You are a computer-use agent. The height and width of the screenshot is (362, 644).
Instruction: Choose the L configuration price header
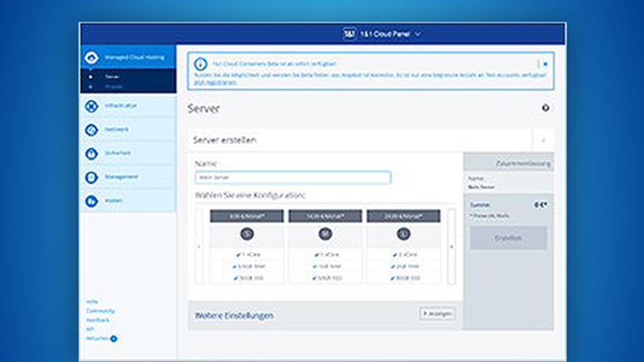[403, 216]
